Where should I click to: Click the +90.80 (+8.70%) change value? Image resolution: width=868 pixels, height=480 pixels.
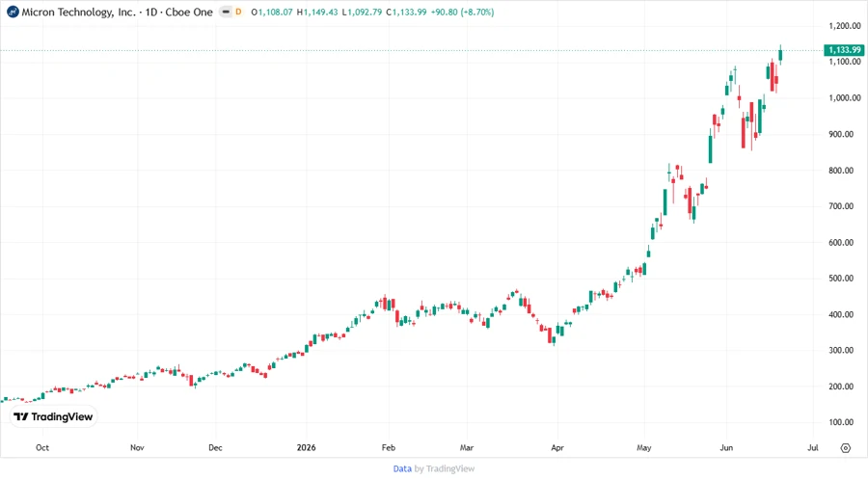coord(462,13)
